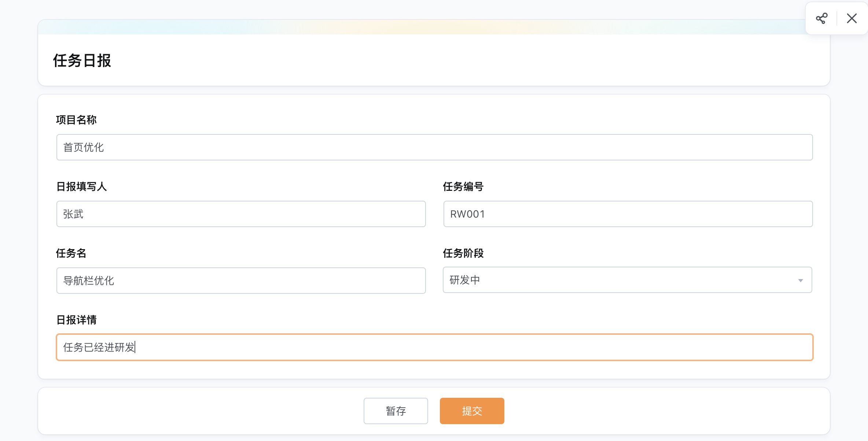Click the share icon at top right
The image size is (868, 441).
[821, 18]
